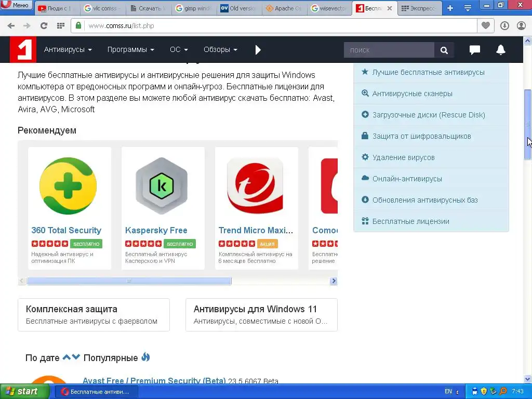Click the Kaspersky Free logo image

point(162,186)
